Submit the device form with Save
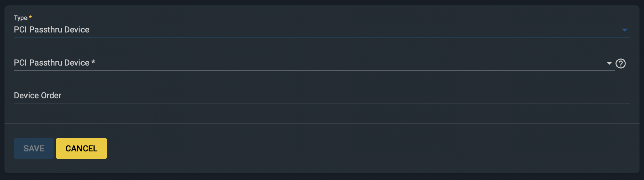 point(34,148)
